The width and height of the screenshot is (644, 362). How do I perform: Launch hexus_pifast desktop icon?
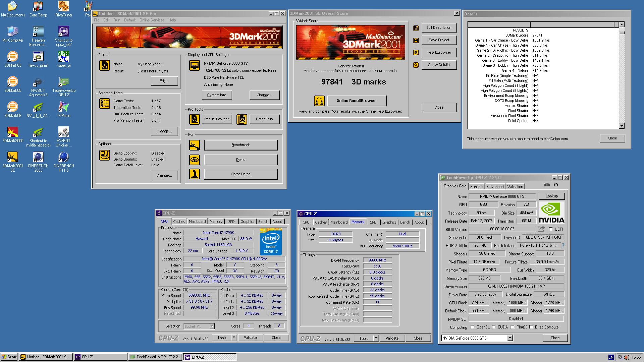coord(38,59)
